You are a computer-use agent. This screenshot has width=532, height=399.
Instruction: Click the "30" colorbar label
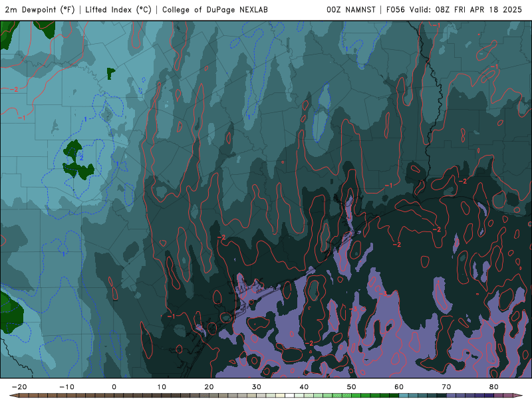257,387
